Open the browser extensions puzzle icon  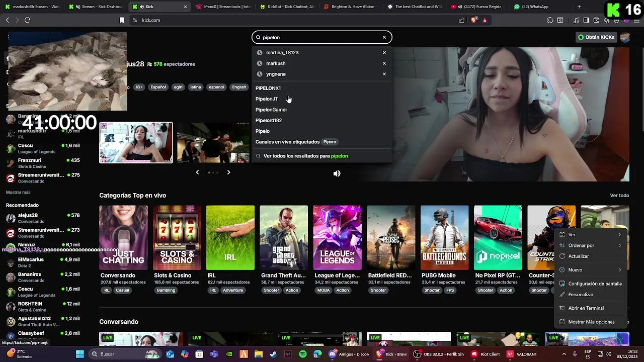pyautogui.click(x=550, y=20)
